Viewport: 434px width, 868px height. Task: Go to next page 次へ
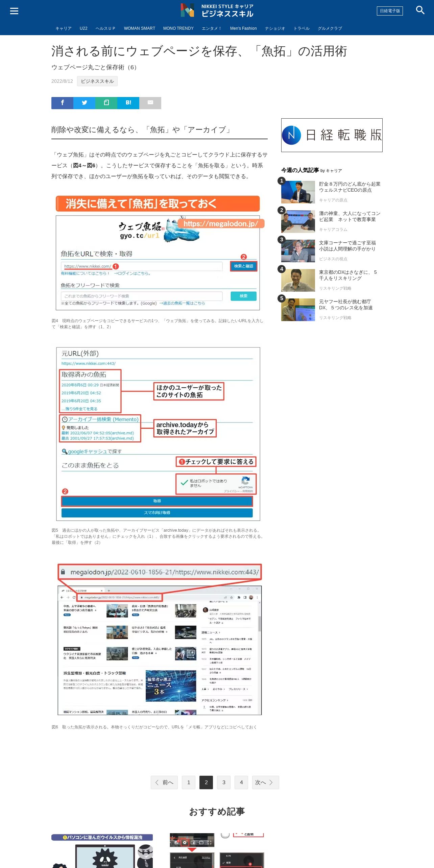pos(266,782)
